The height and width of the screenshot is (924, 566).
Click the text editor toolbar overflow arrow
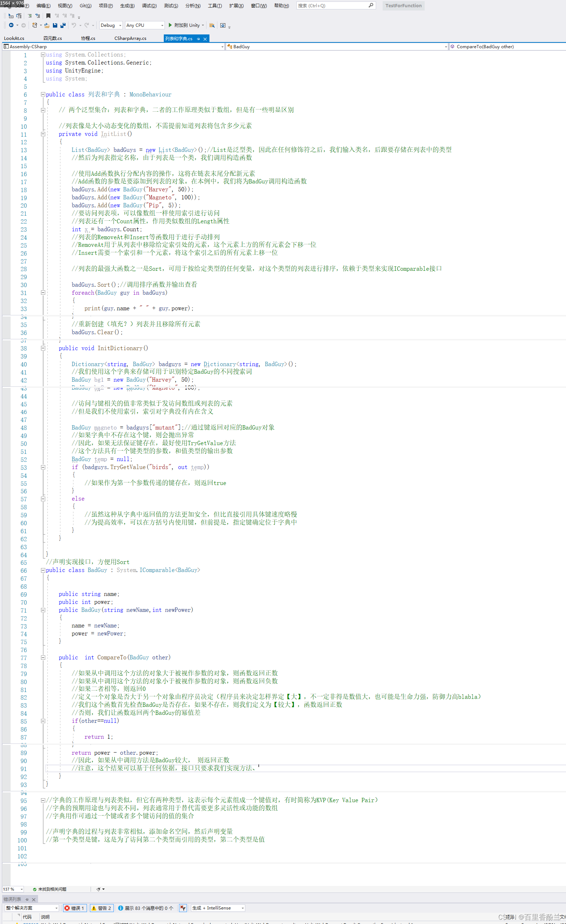click(79, 17)
